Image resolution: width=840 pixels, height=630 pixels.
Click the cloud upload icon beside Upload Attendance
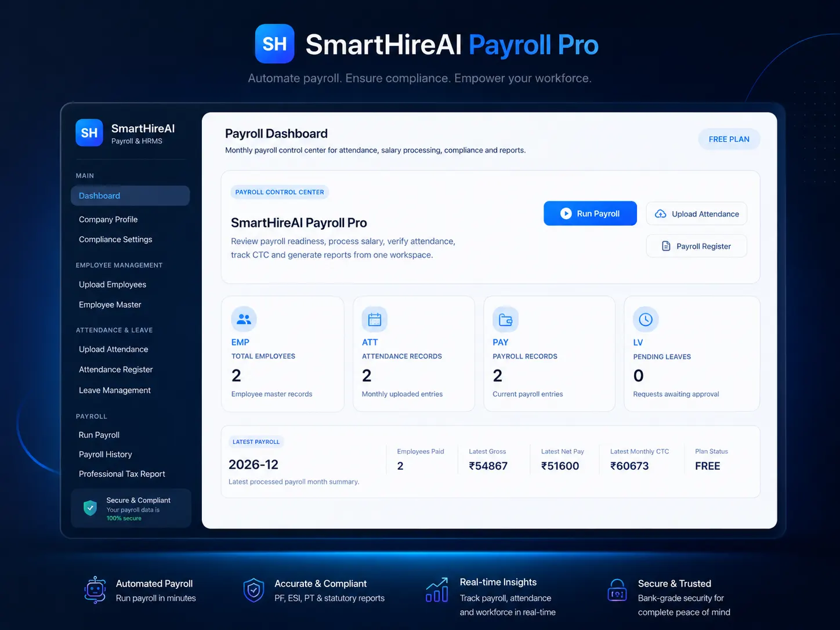pos(660,214)
